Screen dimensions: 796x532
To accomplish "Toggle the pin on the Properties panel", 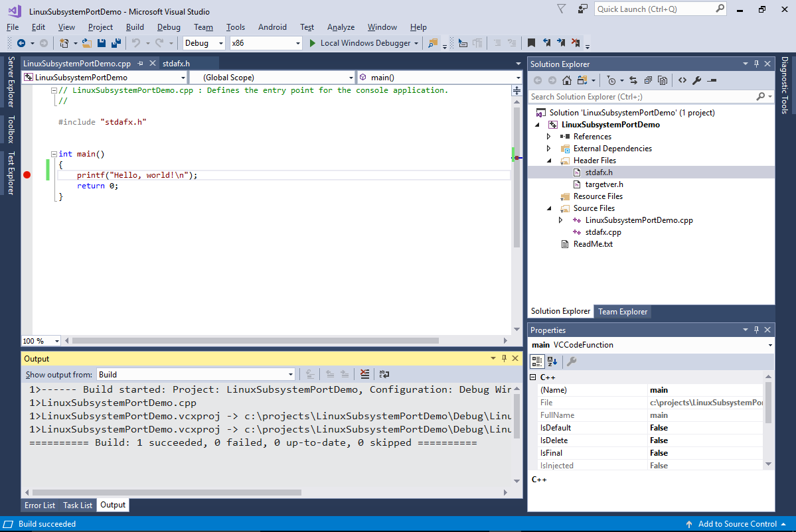I will (x=756, y=330).
